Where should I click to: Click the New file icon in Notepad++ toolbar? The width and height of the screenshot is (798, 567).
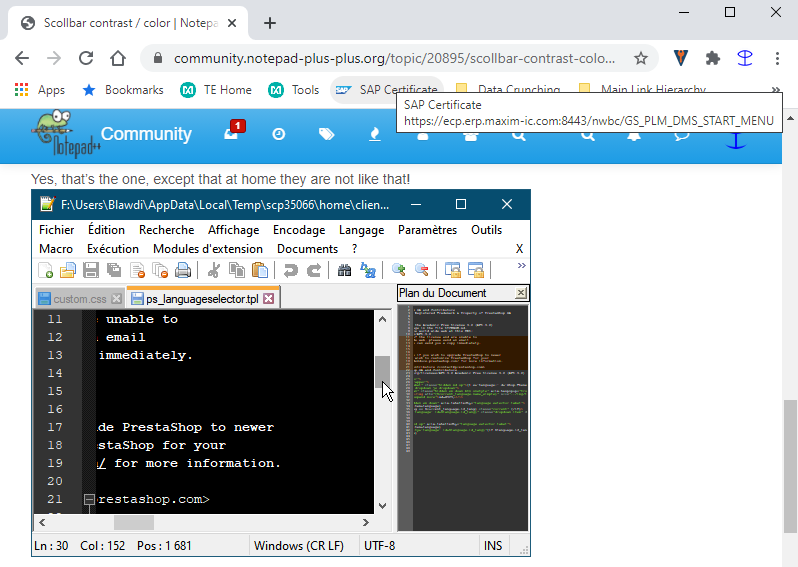click(x=45, y=270)
